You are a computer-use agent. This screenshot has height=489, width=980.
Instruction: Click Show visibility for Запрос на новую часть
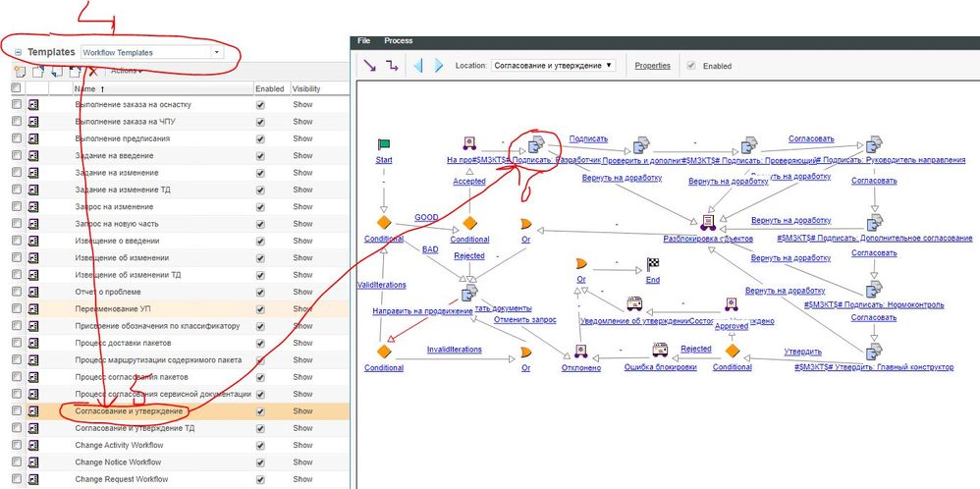tap(302, 224)
